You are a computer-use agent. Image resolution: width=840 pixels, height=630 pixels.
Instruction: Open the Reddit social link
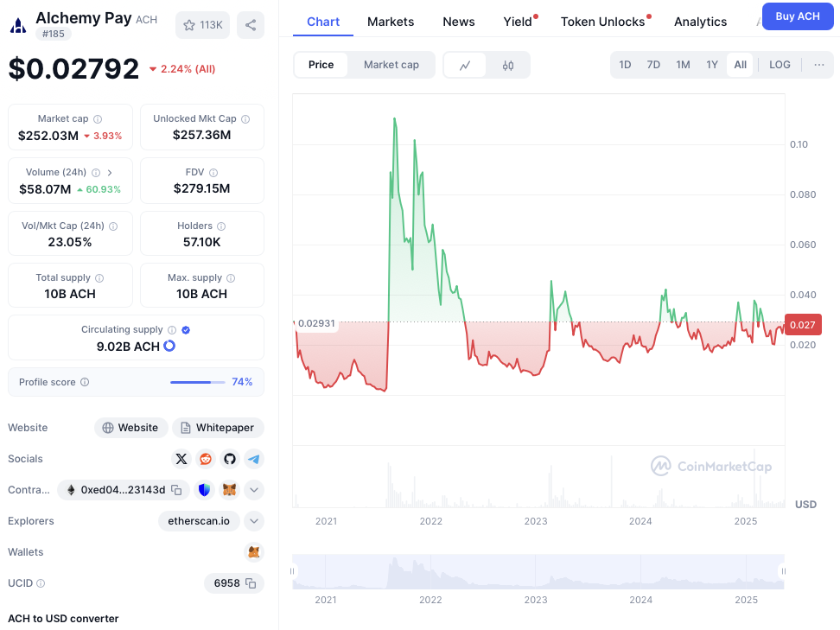(x=205, y=459)
